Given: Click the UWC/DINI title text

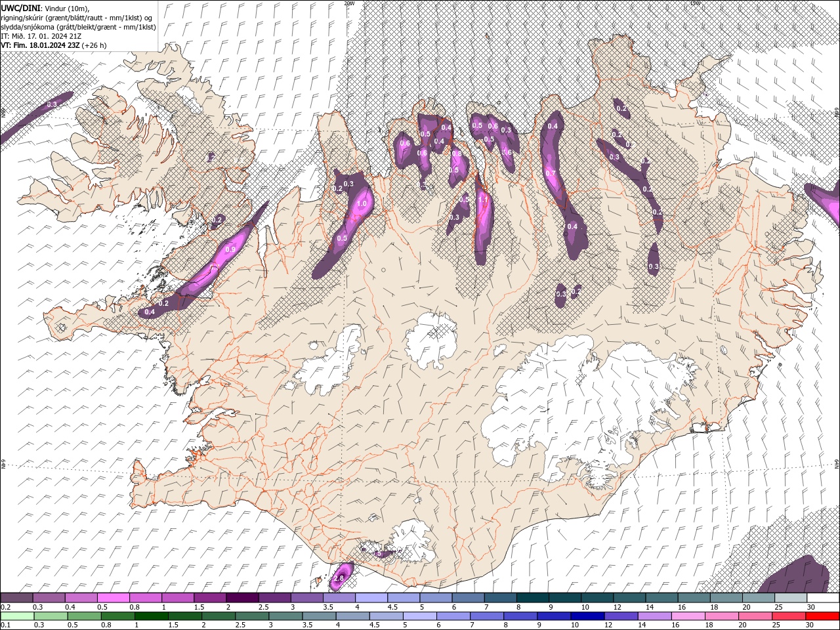Looking at the screenshot, I should pyautogui.click(x=21, y=7).
